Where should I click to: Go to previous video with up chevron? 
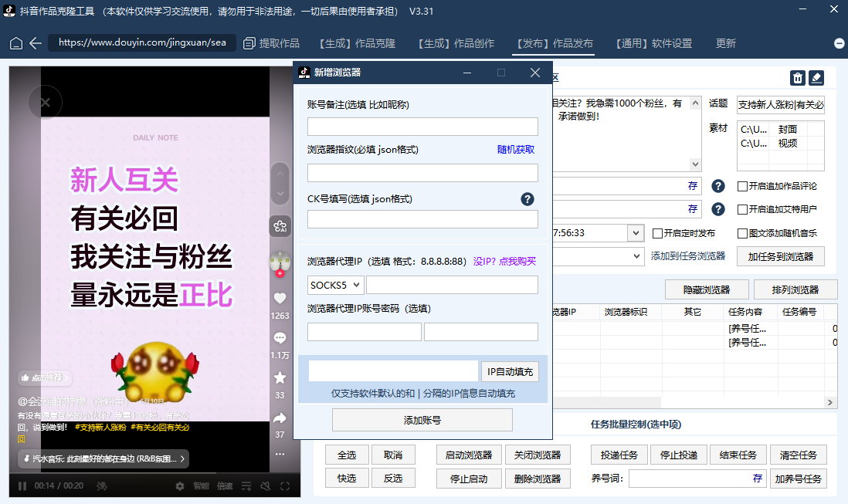(x=280, y=174)
